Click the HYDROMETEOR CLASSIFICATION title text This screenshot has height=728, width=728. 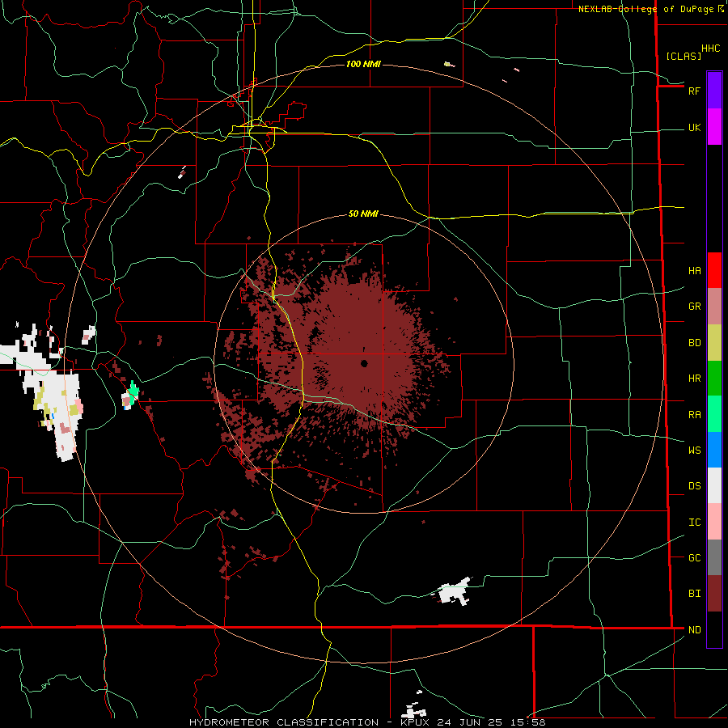[284, 722]
